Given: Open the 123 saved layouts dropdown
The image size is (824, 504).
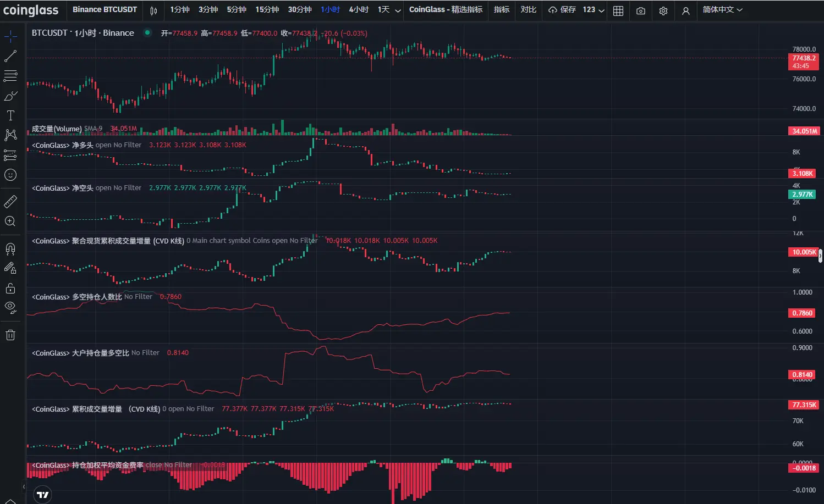Looking at the screenshot, I should (594, 10).
